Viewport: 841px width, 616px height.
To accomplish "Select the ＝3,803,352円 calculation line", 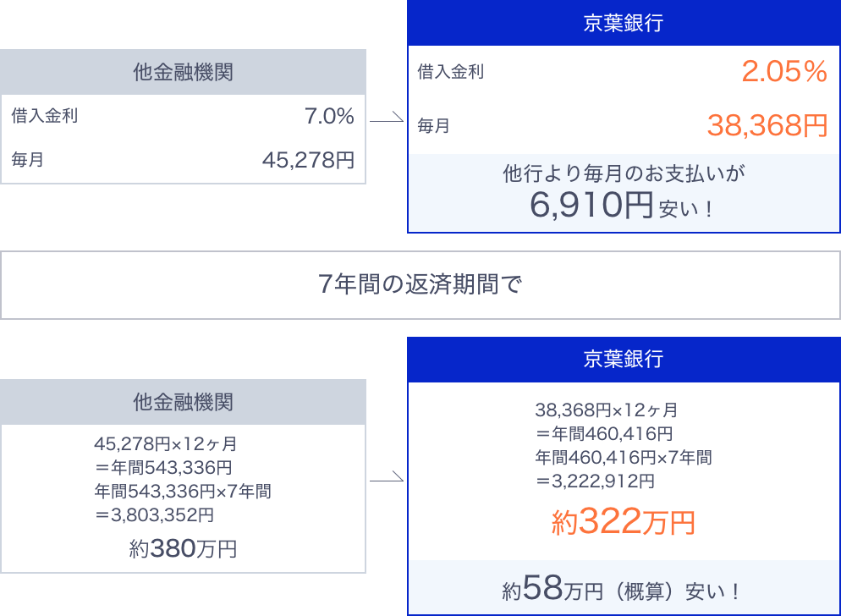I will tap(154, 515).
